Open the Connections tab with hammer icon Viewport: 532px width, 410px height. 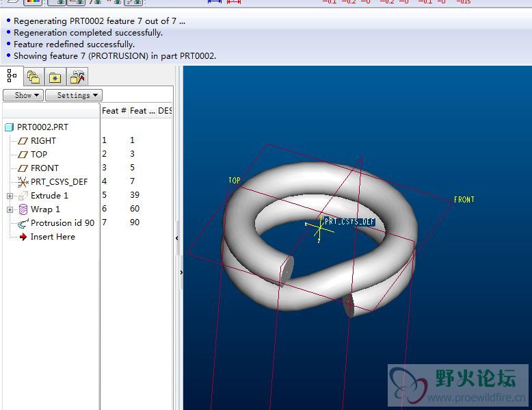[x=77, y=77]
